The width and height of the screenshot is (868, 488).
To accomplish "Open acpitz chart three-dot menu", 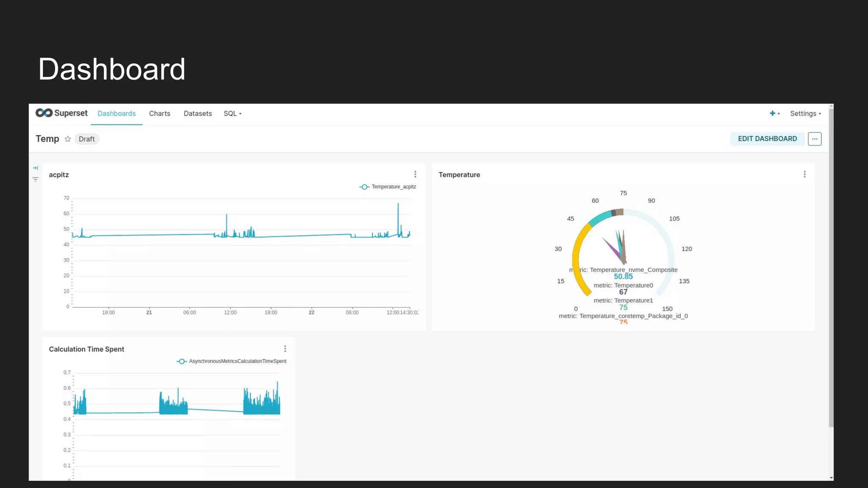I will tap(415, 174).
